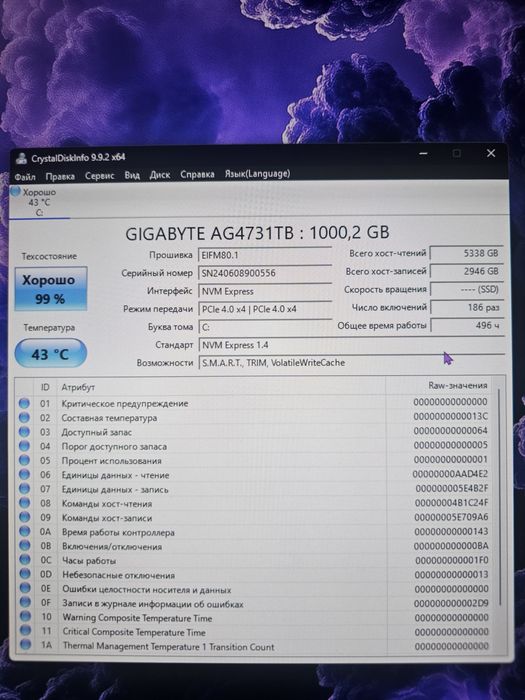The height and width of the screenshot is (700, 525).
Task: Click the drive title GIGABYTE AG4731TB : 1000,2 GB
Action: [x=257, y=233]
